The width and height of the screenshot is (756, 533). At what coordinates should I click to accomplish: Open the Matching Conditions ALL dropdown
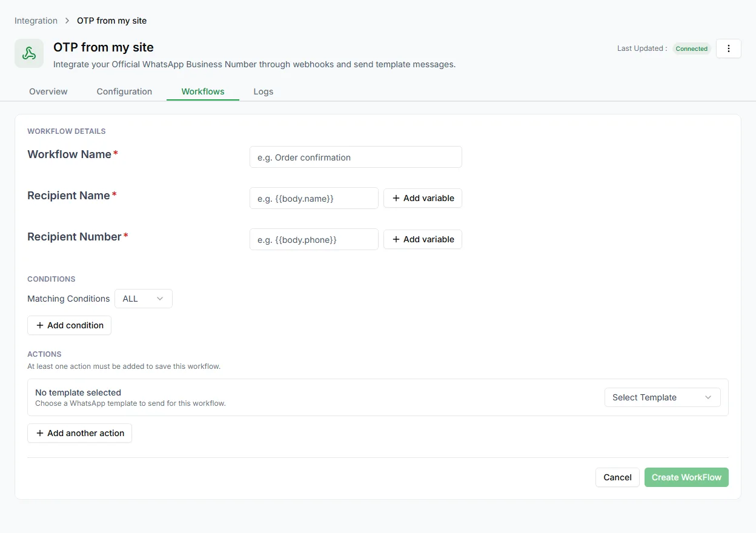144,299
